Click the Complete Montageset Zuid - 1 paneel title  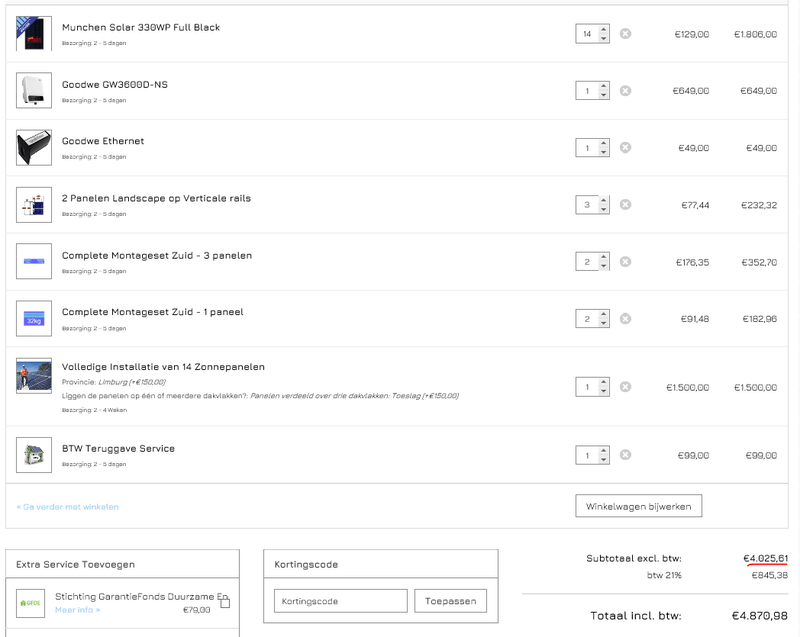(152, 312)
